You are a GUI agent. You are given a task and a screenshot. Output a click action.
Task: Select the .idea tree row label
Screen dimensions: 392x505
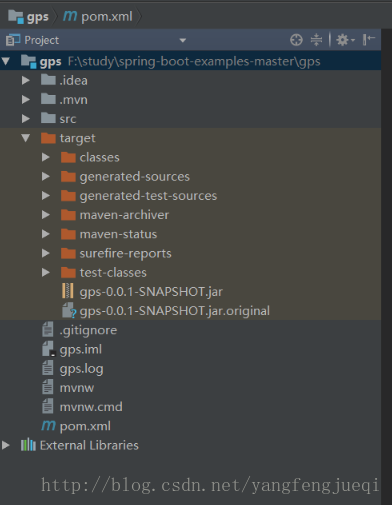pyautogui.click(x=73, y=81)
